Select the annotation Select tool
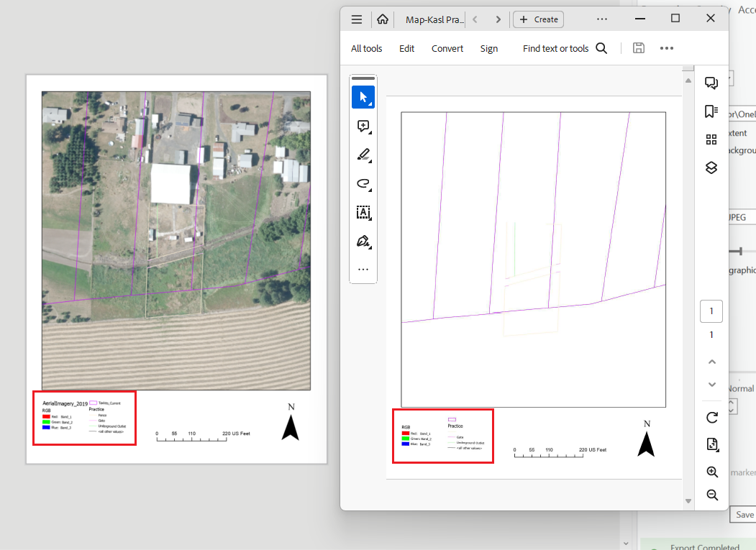 (363, 96)
